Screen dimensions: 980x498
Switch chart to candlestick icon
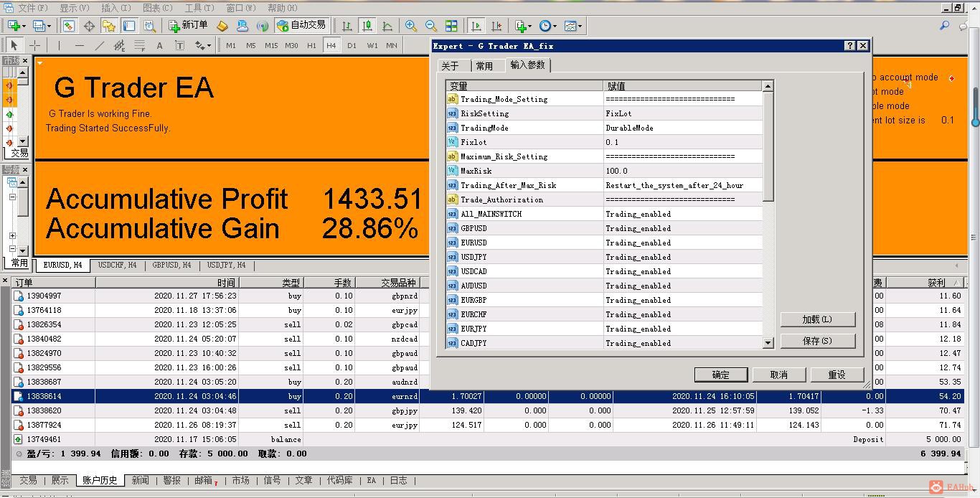click(367, 26)
